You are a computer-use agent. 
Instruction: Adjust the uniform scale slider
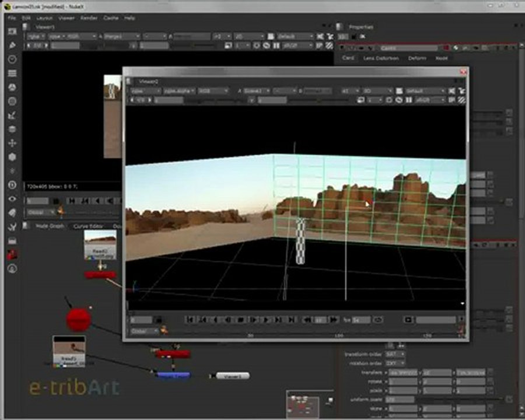tap(460, 399)
